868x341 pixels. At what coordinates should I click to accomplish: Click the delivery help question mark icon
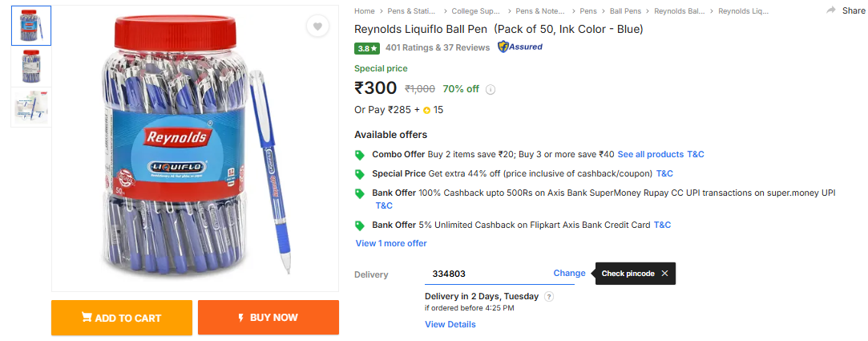(x=549, y=296)
